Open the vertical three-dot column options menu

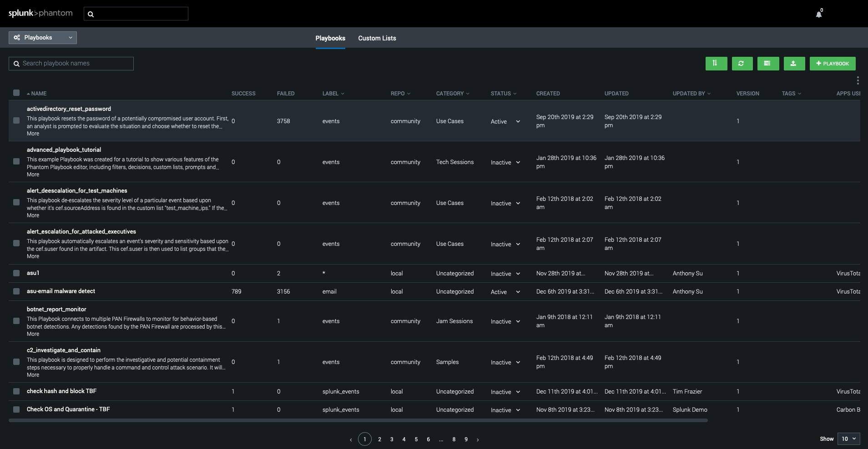pos(858,80)
